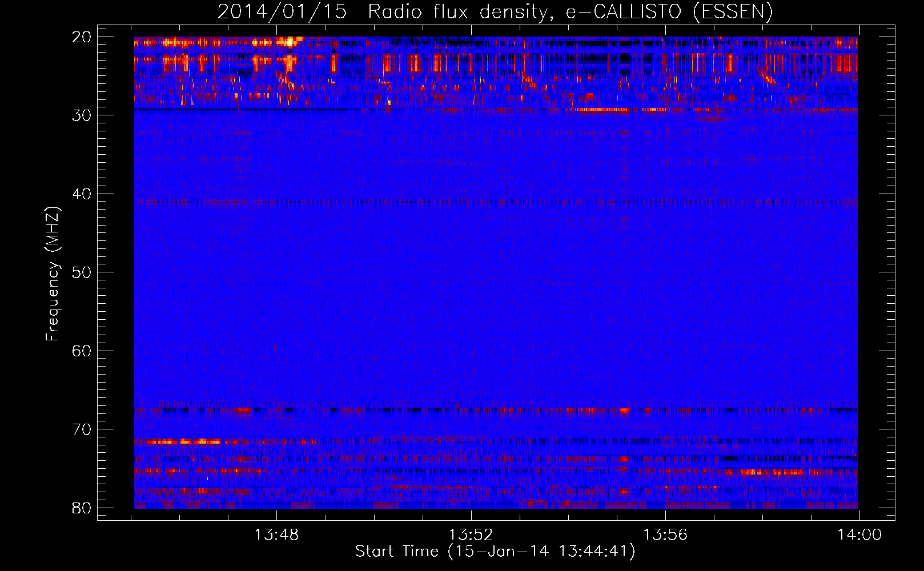The image size is (924, 571).
Task: Click the time tick label 13:56
Action: (x=665, y=535)
